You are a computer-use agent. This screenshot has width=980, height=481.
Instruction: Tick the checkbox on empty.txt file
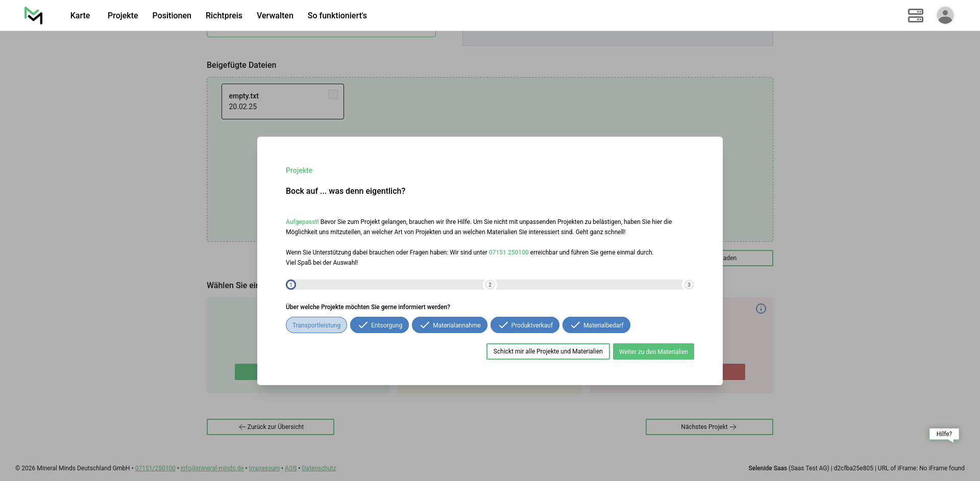tap(333, 95)
